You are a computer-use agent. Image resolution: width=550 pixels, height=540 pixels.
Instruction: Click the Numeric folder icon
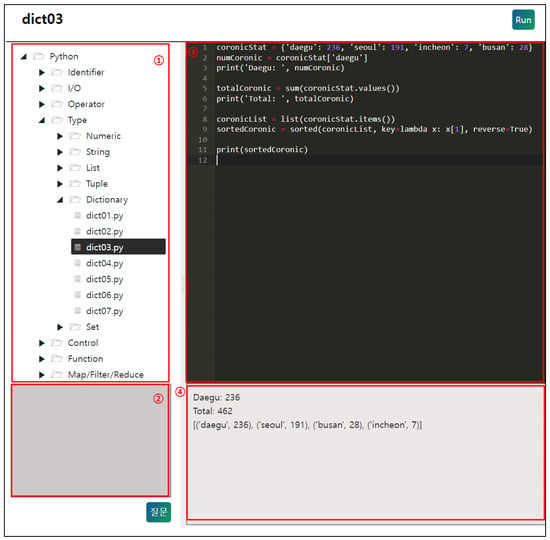(x=75, y=136)
